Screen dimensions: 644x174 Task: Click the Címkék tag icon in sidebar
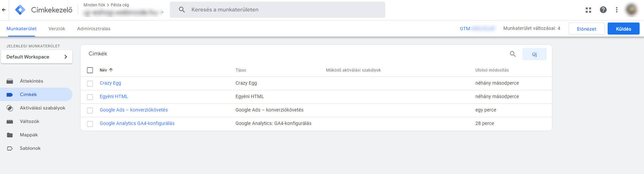coord(10,95)
